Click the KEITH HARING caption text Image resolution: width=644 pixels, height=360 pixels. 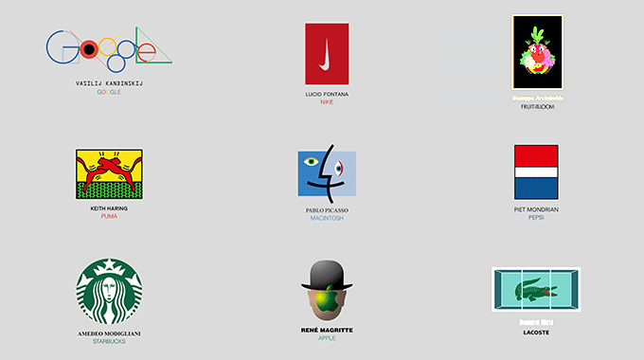point(109,208)
